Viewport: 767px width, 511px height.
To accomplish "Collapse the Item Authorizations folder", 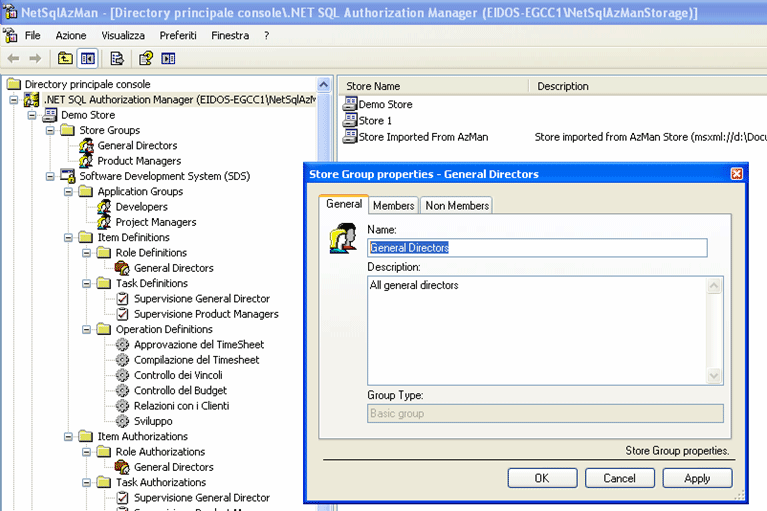I will pyautogui.click(x=68, y=437).
